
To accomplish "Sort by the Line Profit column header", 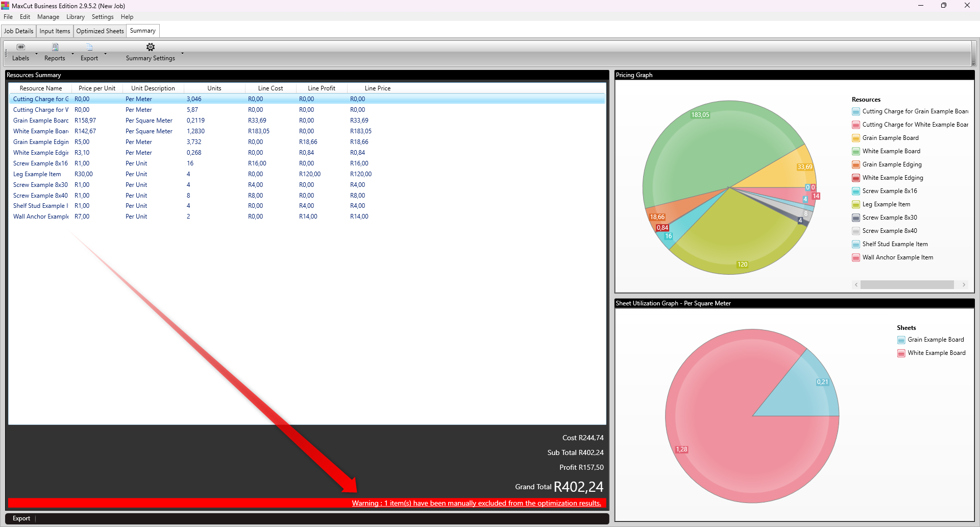I will (x=322, y=88).
